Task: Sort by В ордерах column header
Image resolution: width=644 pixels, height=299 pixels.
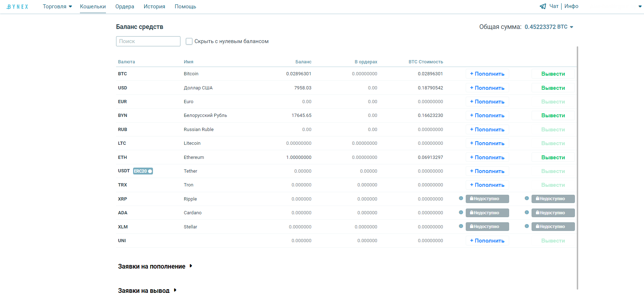Action: [x=366, y=62]
